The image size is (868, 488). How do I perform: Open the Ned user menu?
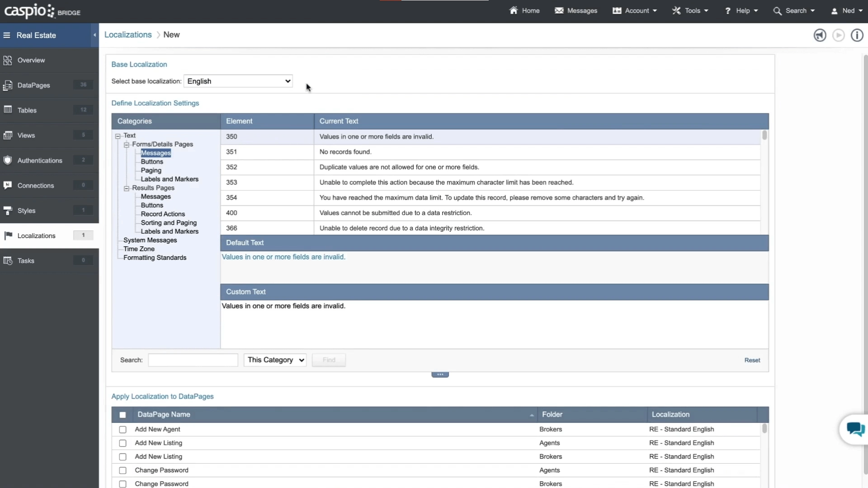(x=847, y=11)
